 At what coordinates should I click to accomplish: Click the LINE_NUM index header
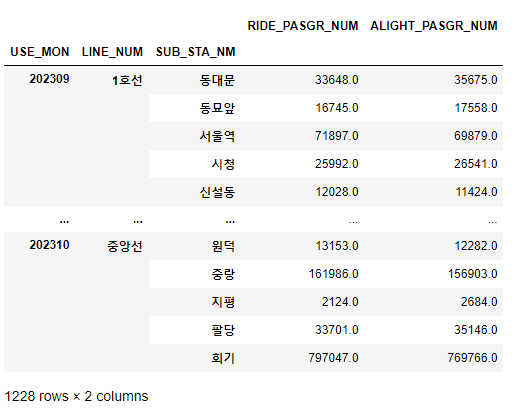tap(112, 52)
